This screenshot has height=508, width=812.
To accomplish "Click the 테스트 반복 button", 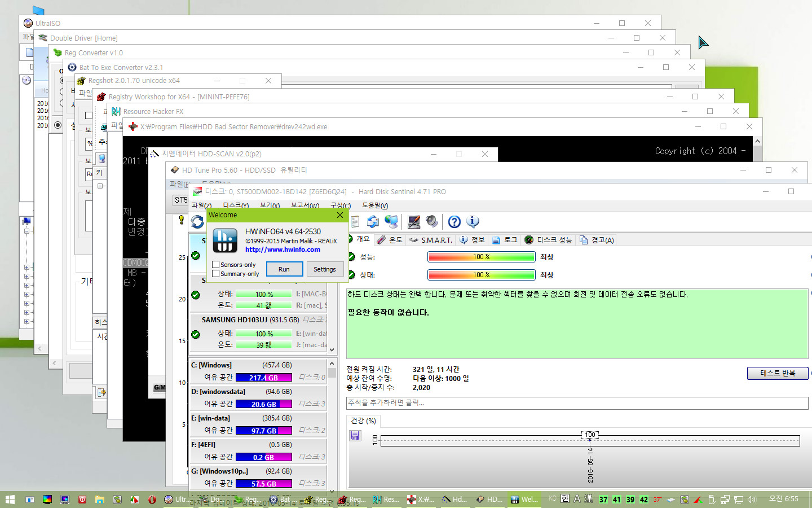I will click(x=778, y=373).
